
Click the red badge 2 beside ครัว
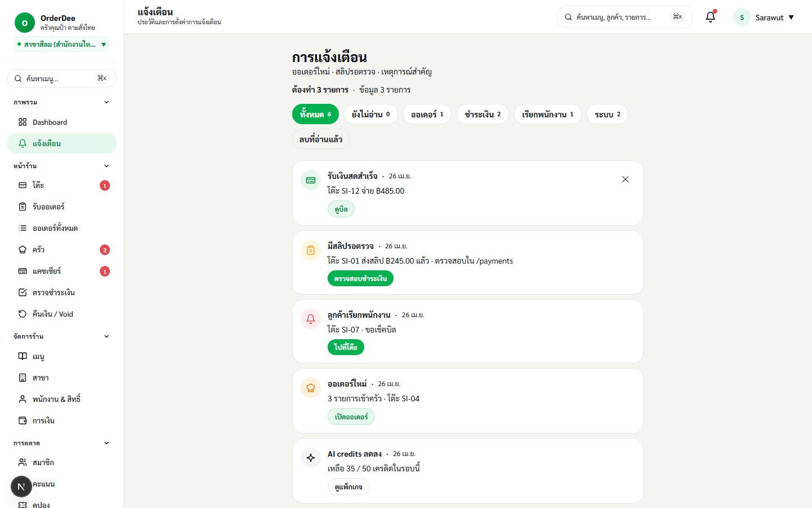coord(105,250)
